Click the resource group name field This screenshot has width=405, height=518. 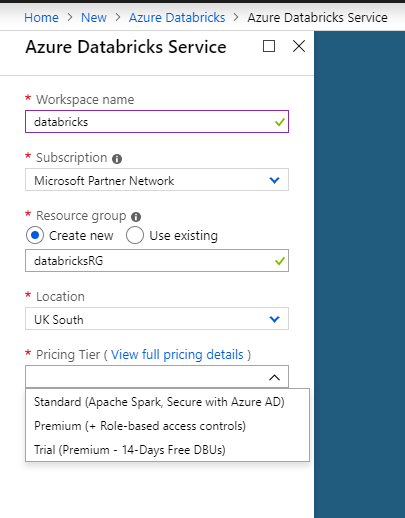point(157,261)
